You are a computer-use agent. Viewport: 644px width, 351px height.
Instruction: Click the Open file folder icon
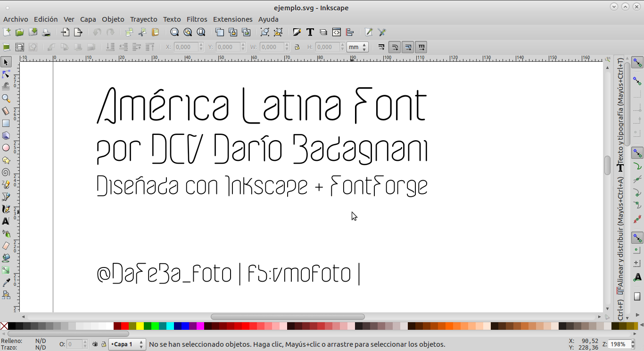coord(19,32)
